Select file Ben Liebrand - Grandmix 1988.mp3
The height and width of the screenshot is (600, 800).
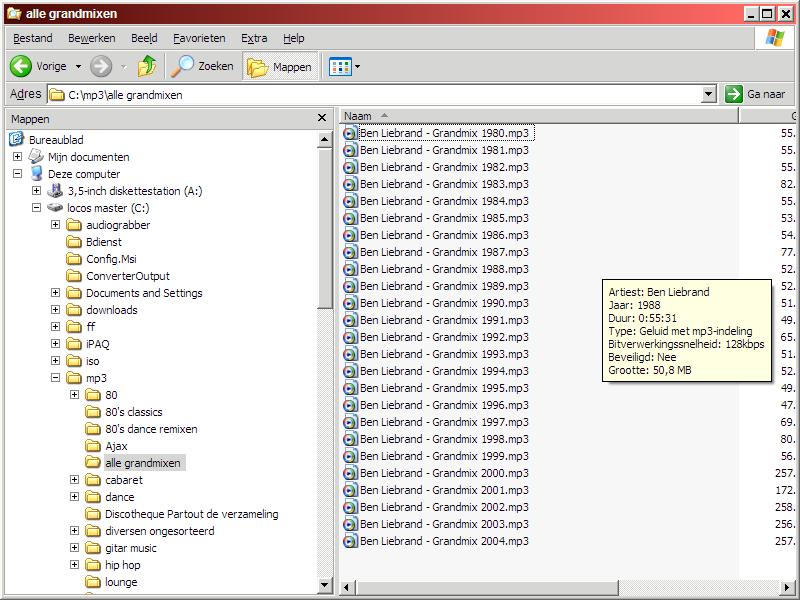[444, 269]
